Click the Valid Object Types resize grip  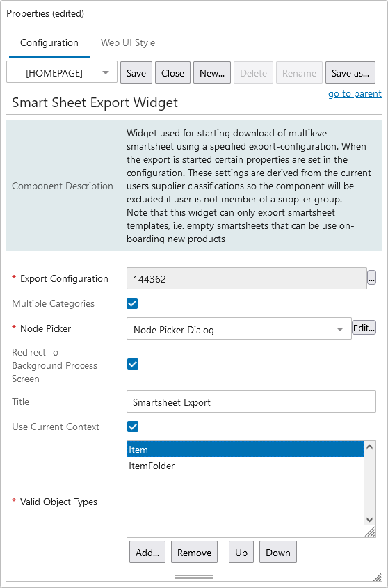click(370, 532)
